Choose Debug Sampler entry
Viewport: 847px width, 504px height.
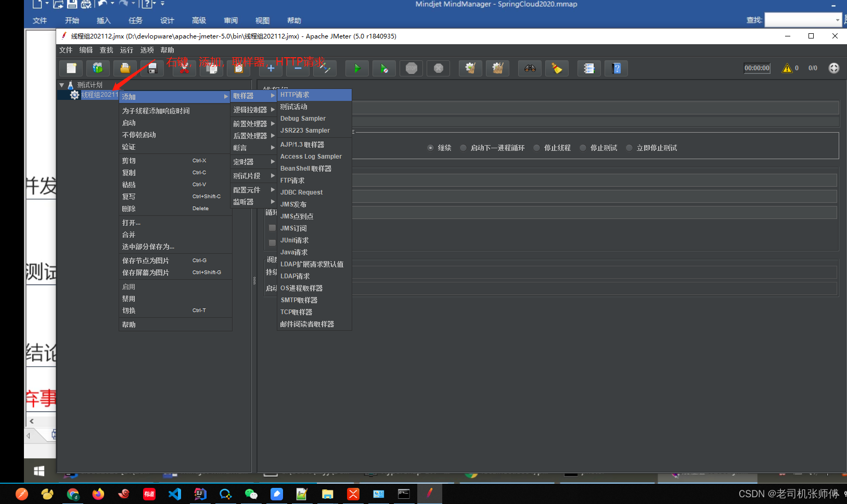tap(315, 119)
